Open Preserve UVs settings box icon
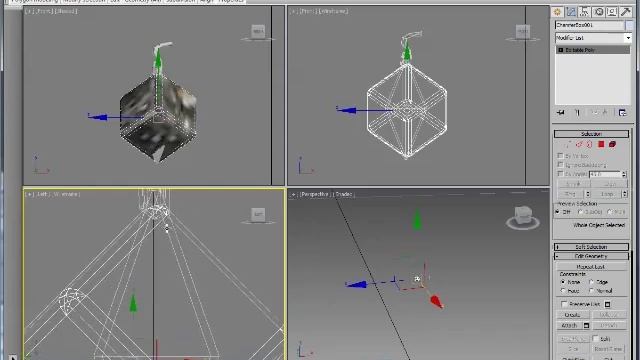Viewport: 640px width, 360px height. click(607, 304)
